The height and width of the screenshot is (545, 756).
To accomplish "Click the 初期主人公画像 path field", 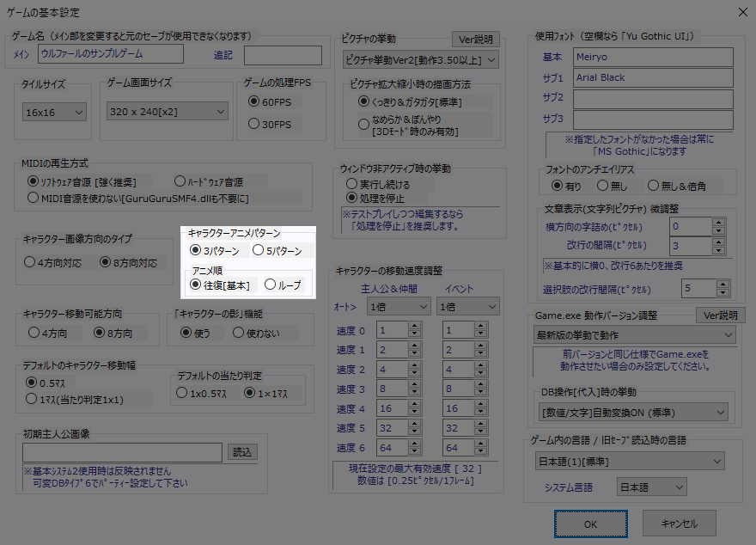I will [x=123, y=452].
